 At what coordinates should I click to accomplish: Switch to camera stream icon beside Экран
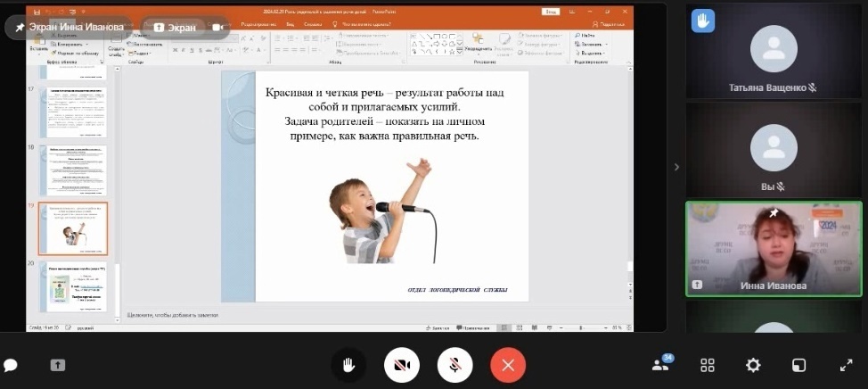coord(218,27)
